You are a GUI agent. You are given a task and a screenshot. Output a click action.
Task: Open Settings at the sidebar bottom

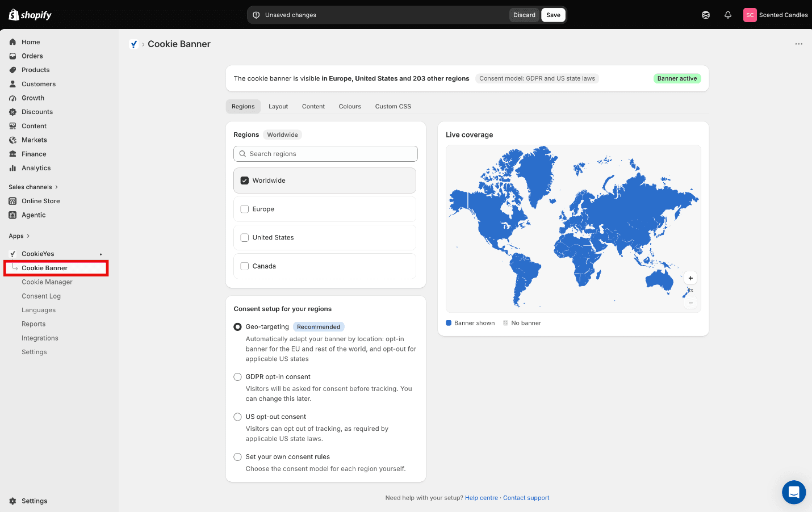click(x=34, y=501)
